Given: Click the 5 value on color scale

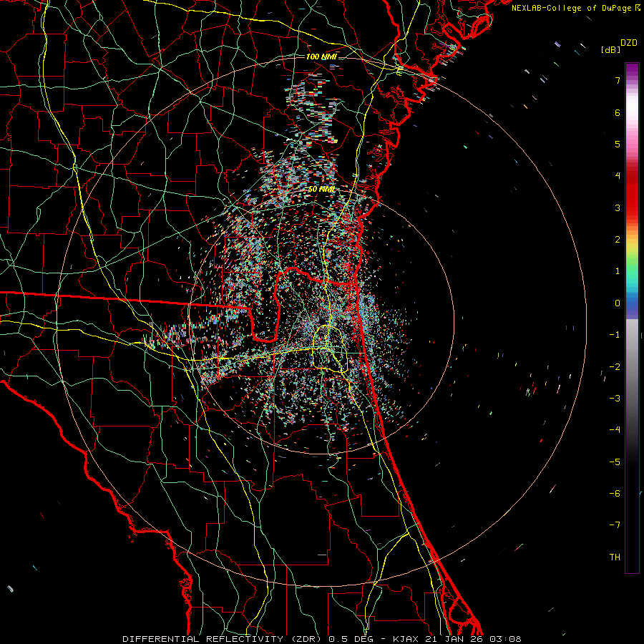Looking at the screenshot, I should [x=618, y=144].
